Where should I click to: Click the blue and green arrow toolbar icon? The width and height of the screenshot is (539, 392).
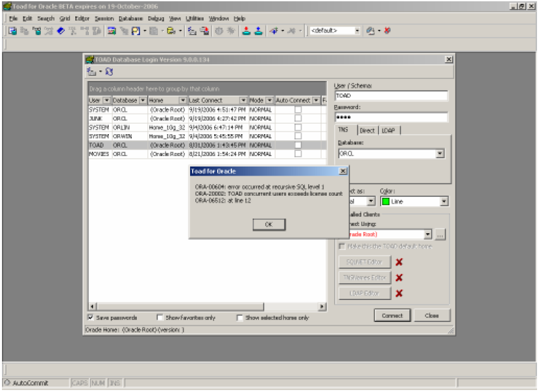274,31
